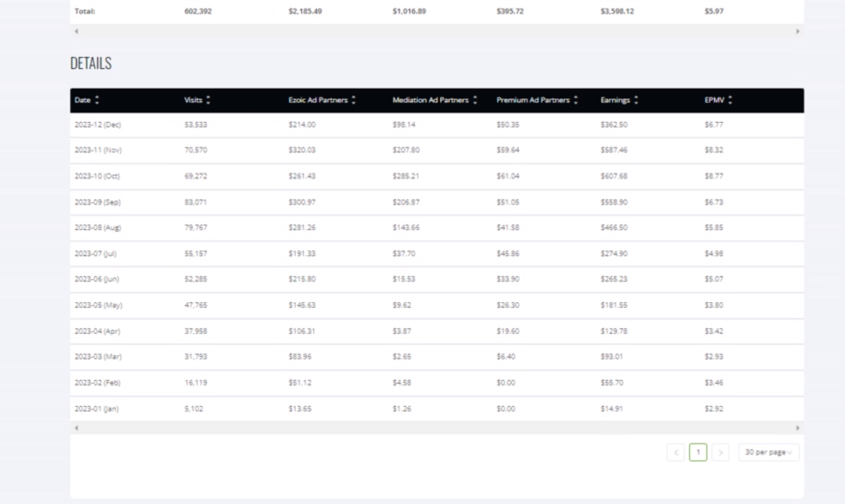Click Mediation Ad Partners value $143.66
845x504 pixels.
click(x=405, y=228)
